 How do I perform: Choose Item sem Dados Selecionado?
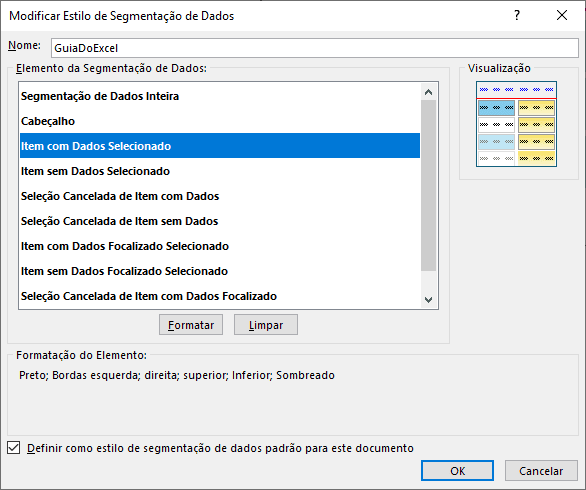(x=220, y=171)
